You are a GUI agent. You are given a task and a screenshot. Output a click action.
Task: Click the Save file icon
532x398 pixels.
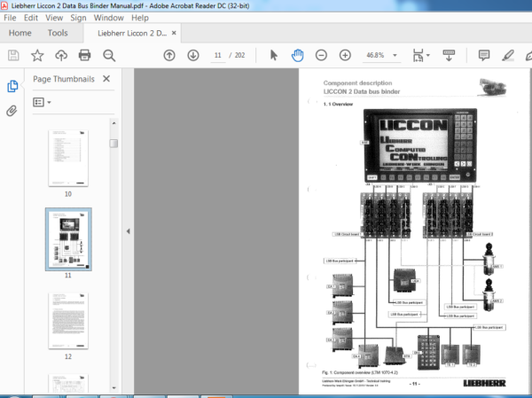pyautogui.click(x=13, y=55)
